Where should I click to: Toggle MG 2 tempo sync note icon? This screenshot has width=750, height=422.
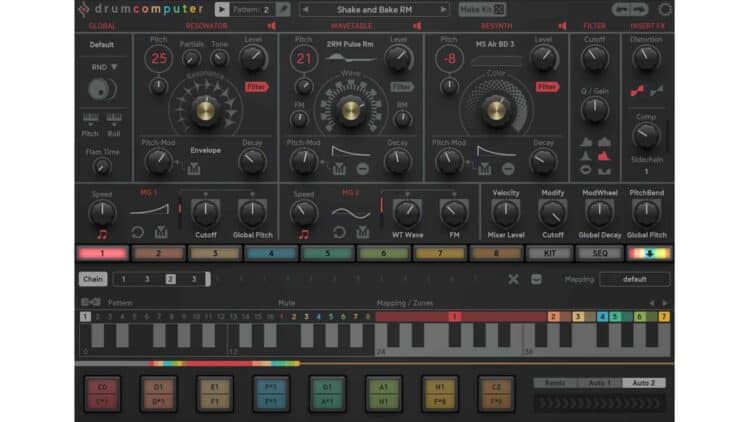(x=304, y=234)
